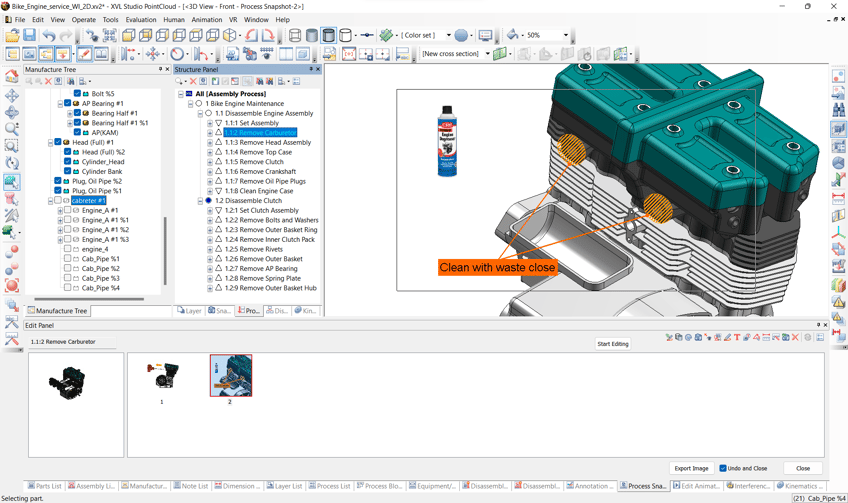Click the paint bucket fill icon

coord(513,36)
